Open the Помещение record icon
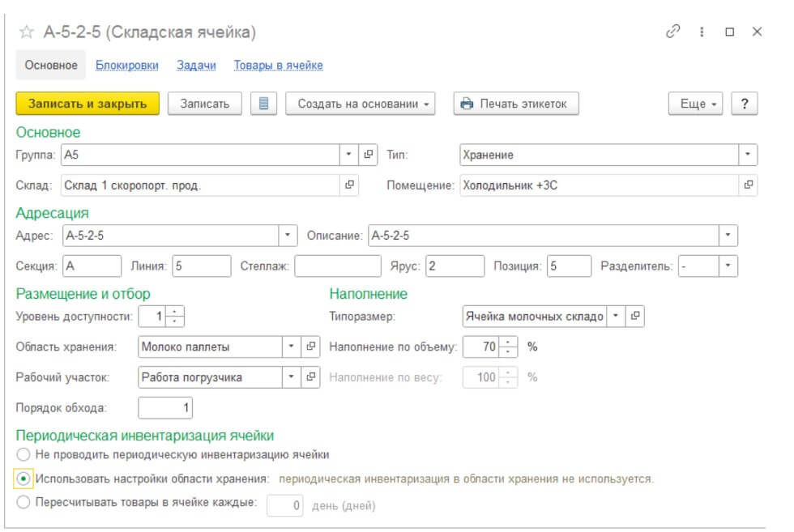The image size is (794, 532). (749, 185)
